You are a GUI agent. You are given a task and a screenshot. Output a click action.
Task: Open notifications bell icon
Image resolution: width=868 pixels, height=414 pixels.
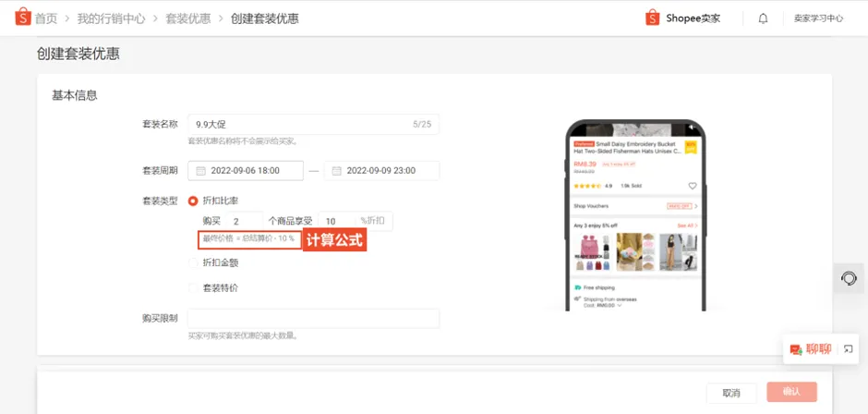coord(763,18)
